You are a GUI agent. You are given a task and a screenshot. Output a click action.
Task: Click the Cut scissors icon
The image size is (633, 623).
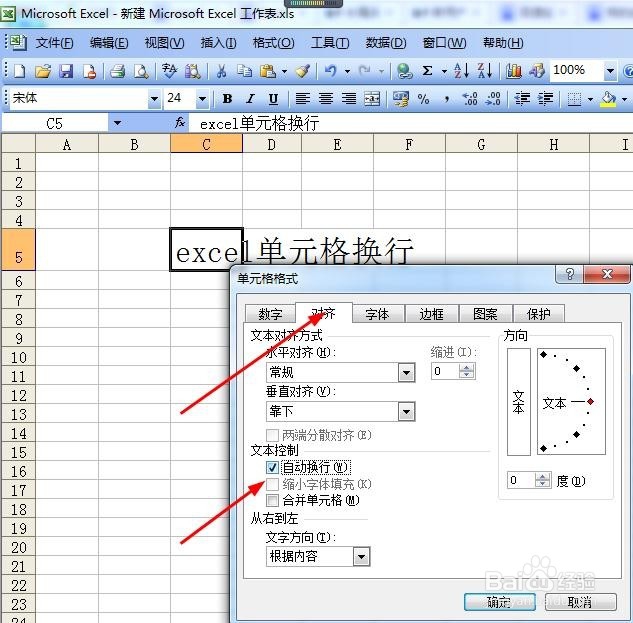[x=221, y=71]
